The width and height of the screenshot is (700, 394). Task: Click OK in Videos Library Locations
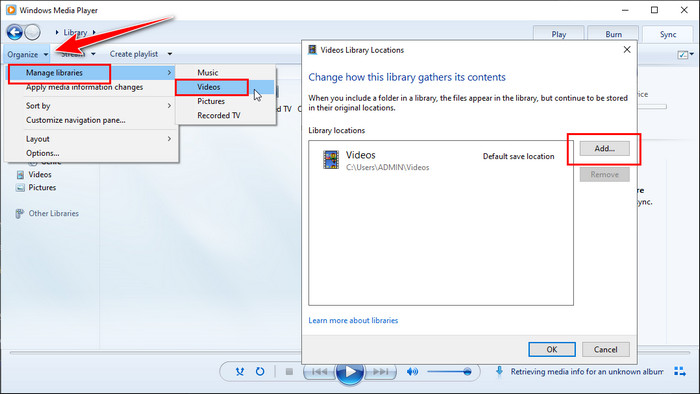(x=552, y=349)
